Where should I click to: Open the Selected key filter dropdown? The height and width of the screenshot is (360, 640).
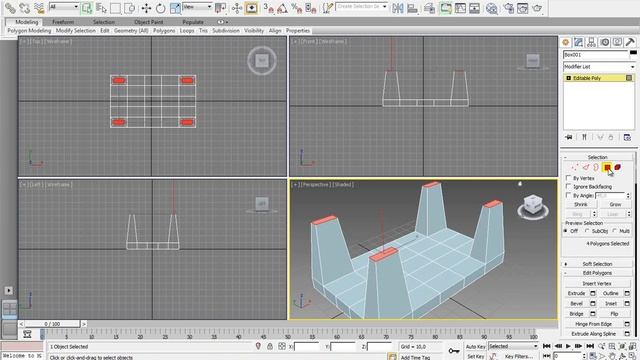click(513, 347)
